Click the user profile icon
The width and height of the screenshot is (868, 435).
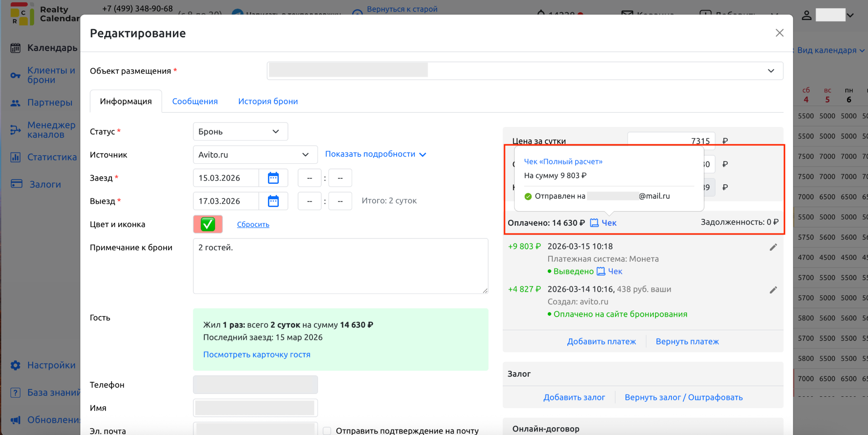coord(807,15)
